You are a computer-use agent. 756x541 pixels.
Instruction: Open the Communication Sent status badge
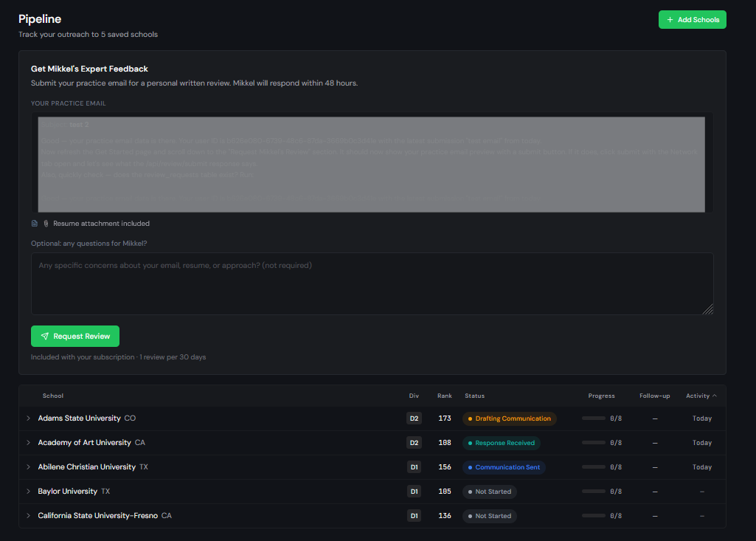(x=504, y=467)
